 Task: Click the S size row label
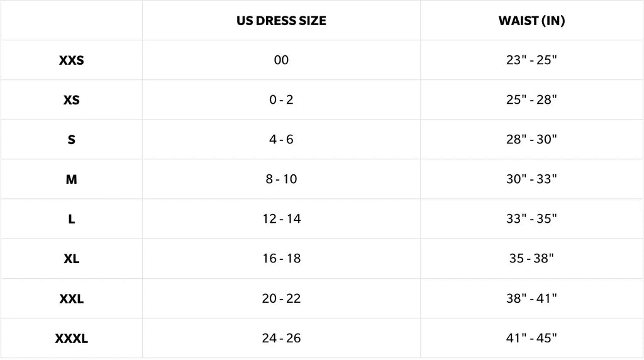72,140
